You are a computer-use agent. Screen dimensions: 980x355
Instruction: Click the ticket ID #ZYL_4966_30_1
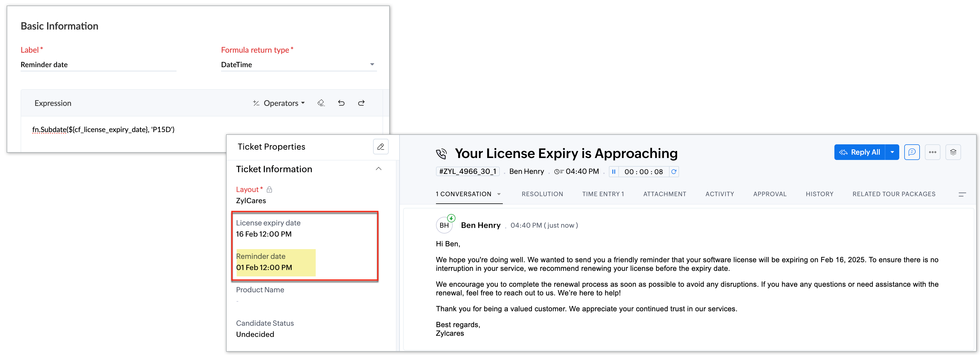[467, 171]
